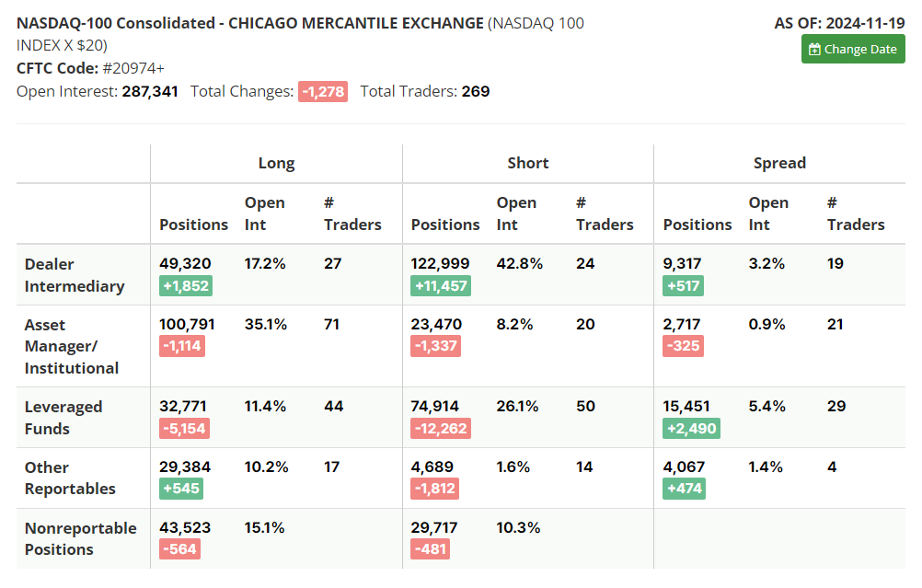Click Leveraged Funds long positions 32,771

click(183, 407)
